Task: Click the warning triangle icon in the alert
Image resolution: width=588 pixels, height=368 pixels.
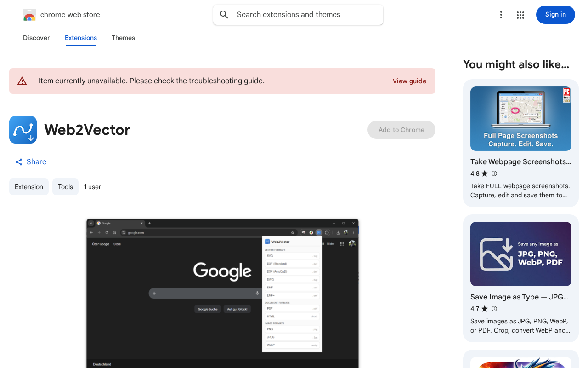Action: tap(22, 81)
